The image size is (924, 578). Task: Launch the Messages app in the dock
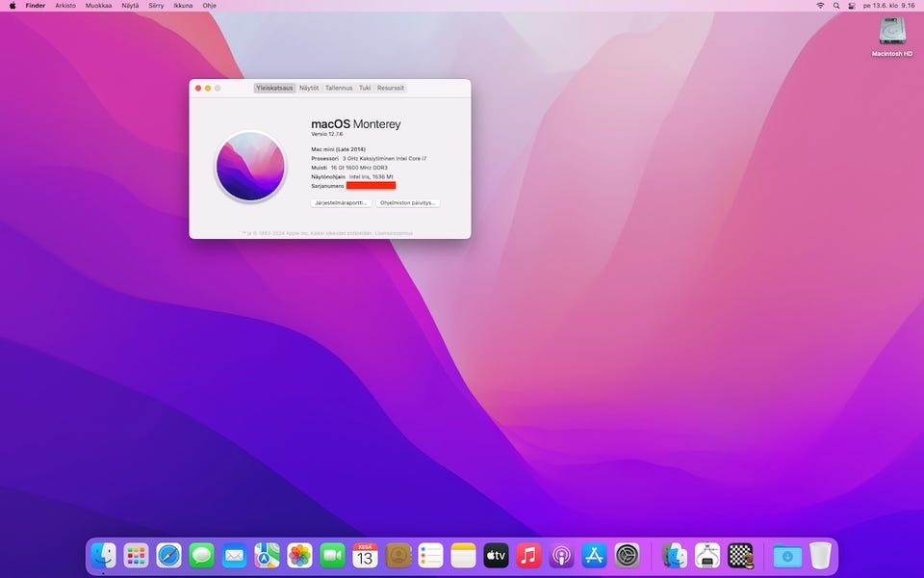point(201,555)
